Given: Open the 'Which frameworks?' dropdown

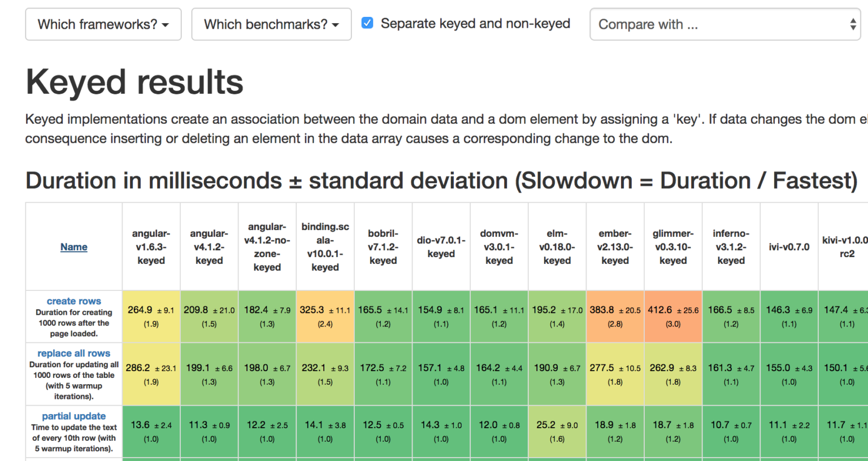Looking at the screenshot, I should pos(103,24).
